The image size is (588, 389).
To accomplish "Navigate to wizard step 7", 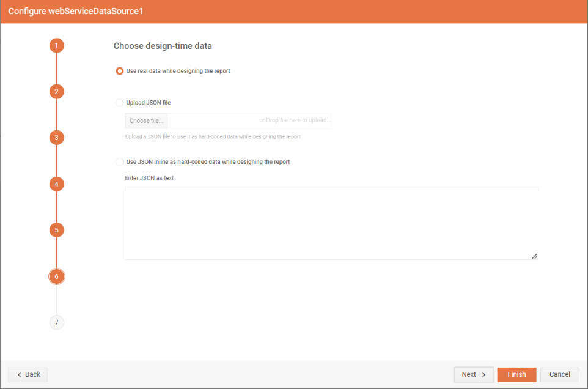I will (56, 322).
